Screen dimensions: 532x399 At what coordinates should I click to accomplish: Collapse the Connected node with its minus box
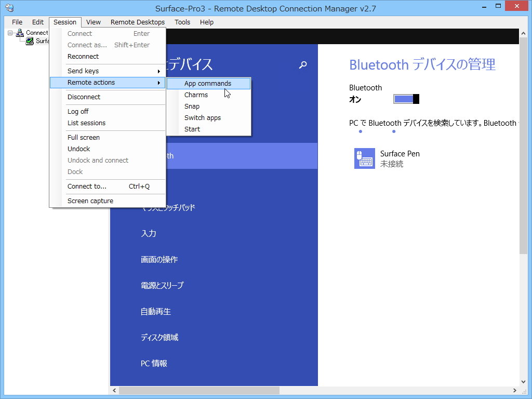(x=11, y=32)
